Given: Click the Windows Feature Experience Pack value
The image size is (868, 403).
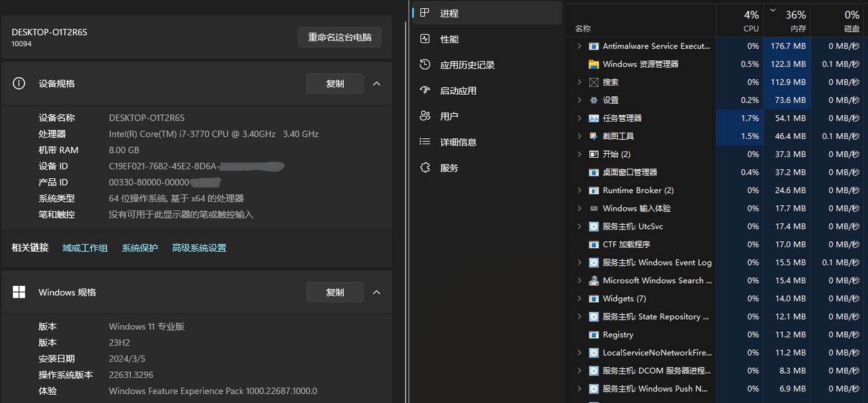Looking at the screenshot, I should (213, 391).
